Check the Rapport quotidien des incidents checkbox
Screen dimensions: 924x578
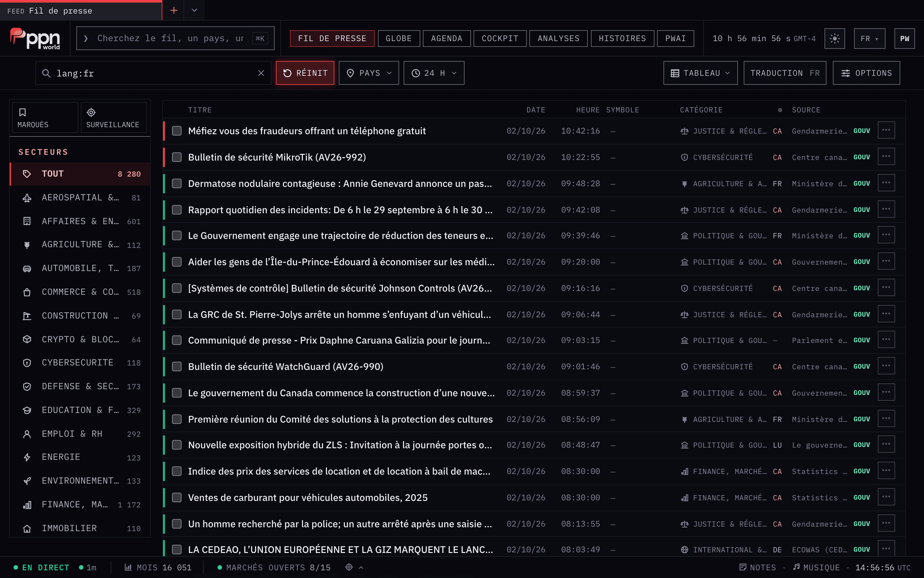coord(176,210)
